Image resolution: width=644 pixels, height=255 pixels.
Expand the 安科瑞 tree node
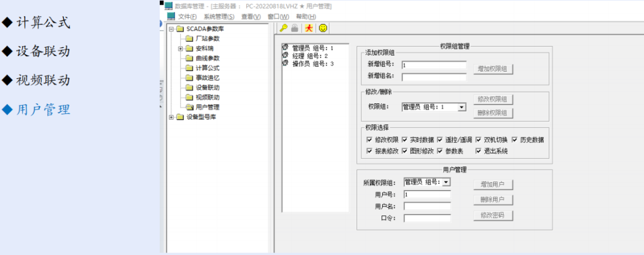180,48
